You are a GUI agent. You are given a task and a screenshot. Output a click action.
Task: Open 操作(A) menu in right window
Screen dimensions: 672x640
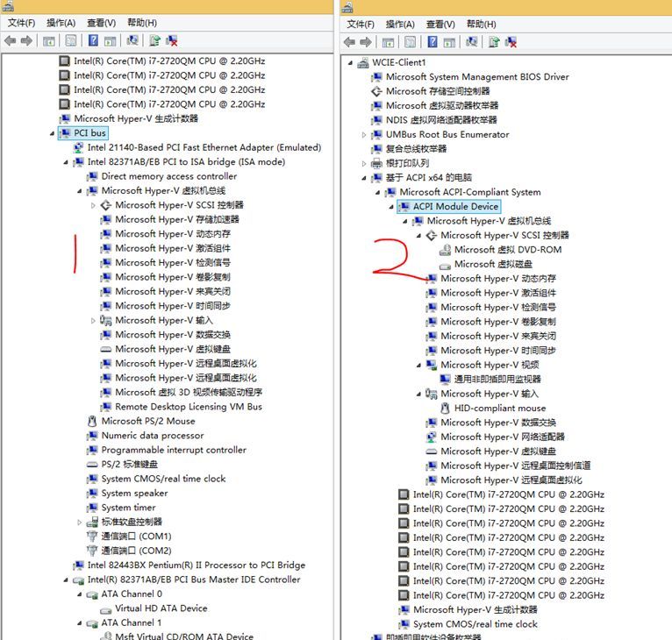coord(400,24)
